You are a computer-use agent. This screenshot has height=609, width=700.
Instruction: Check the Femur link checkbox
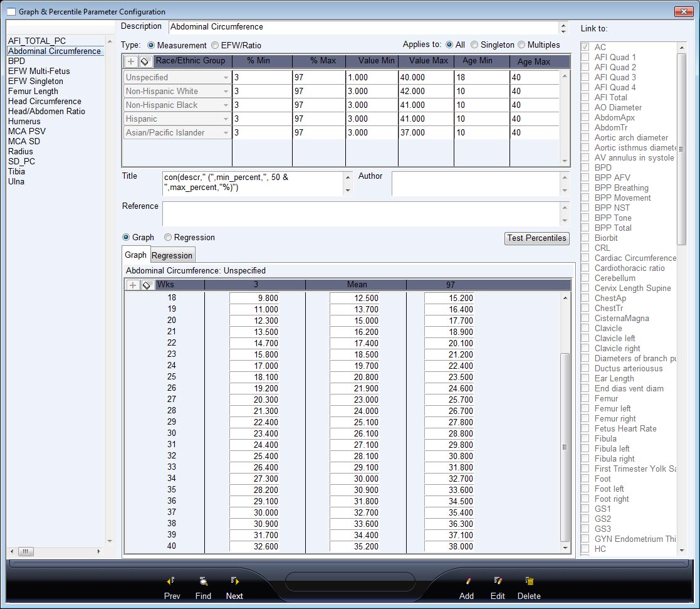click(x=585, y=398)
